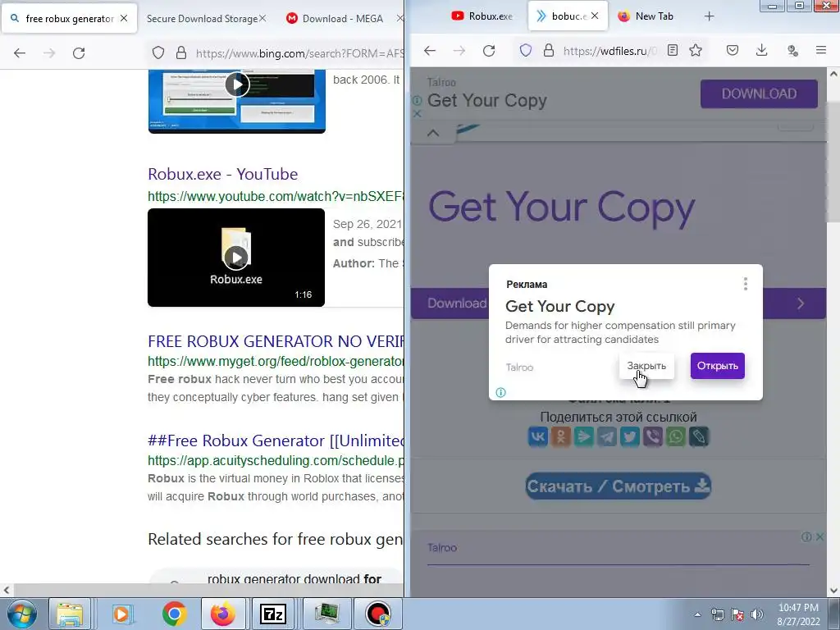
Task: Switch to Secure Download Storage tab
Action: point(202,18)
